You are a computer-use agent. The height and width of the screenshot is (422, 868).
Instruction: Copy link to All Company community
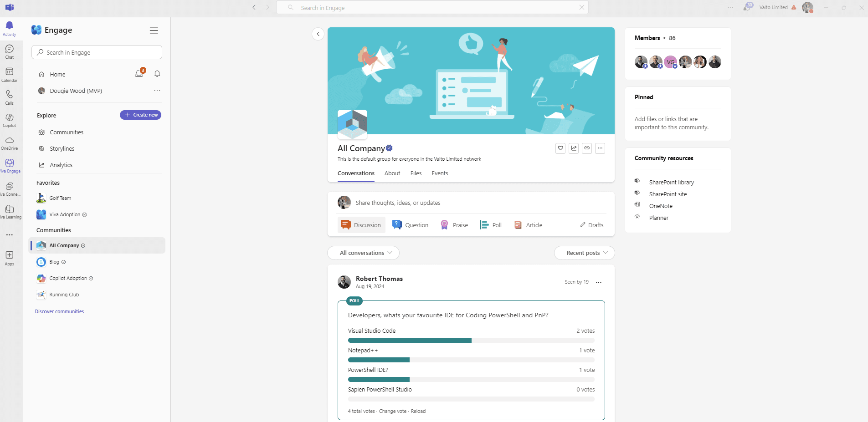click(x=587, y=148)
